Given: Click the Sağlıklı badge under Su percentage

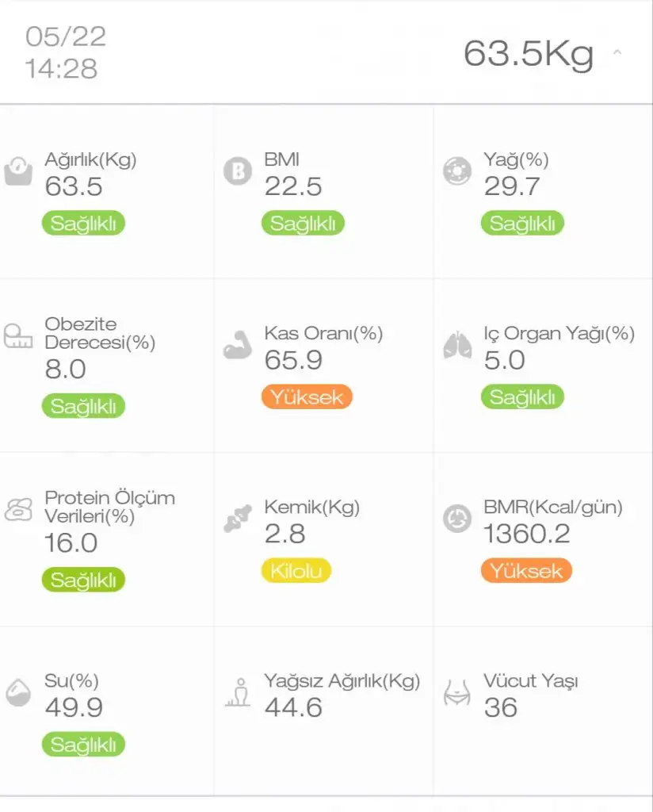Looking at the screenshot, I should [83, 745].
